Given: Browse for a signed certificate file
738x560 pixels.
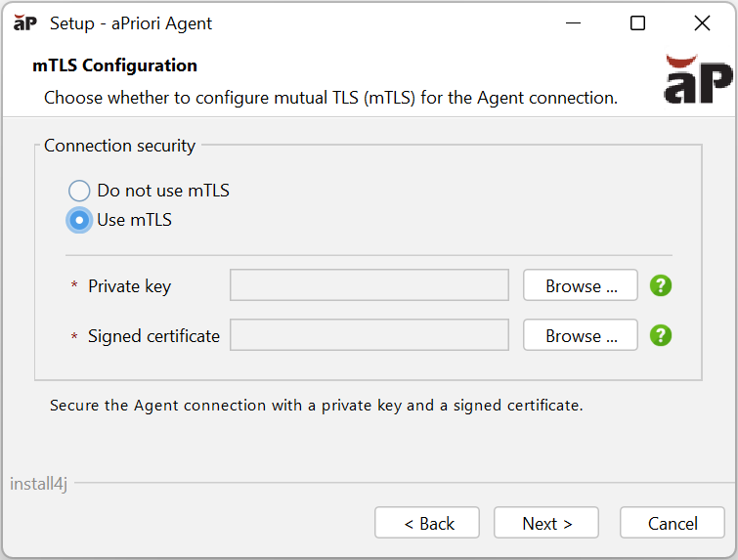Looking at the screenshot, I should (581, 335).
